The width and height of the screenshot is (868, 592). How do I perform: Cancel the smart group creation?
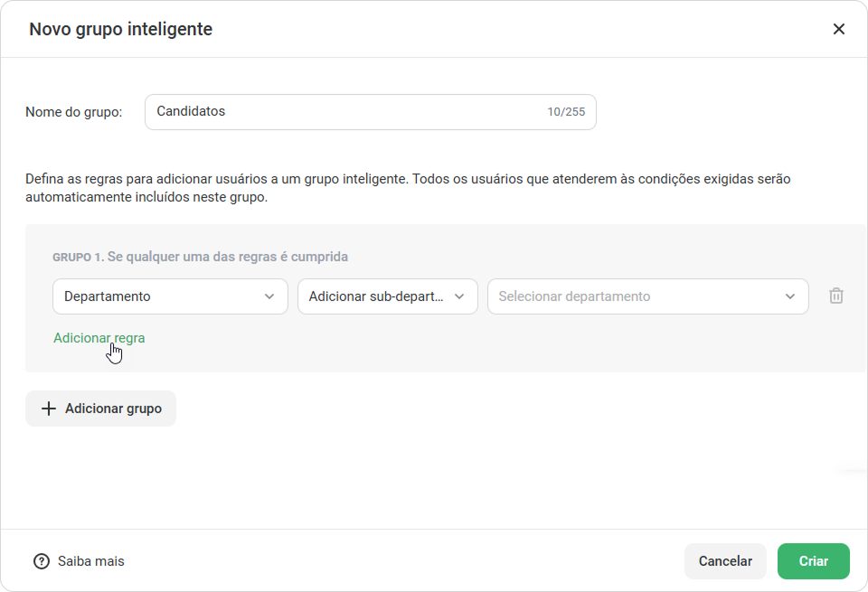tap(725, 561)
